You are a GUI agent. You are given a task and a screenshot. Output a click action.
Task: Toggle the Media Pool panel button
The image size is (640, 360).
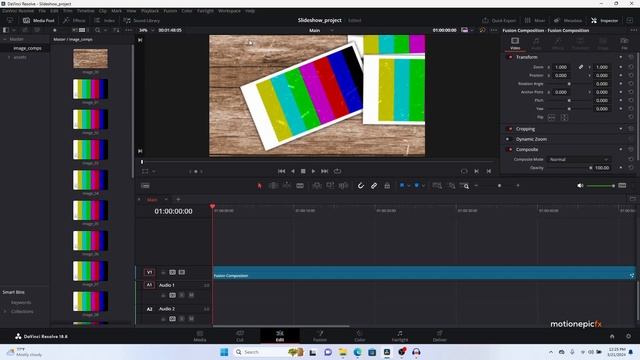(x=39, y=20)
